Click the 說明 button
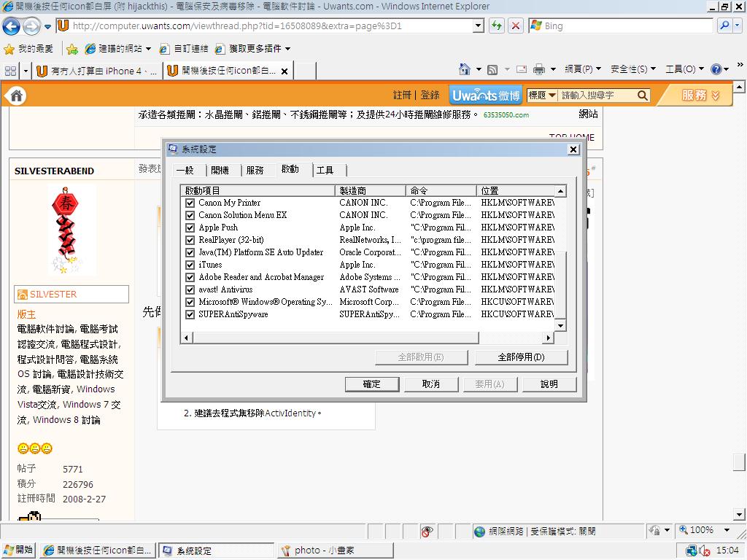The width and height of the screenshot is (747, 560). pyautogui.click(x=549, y=384)
